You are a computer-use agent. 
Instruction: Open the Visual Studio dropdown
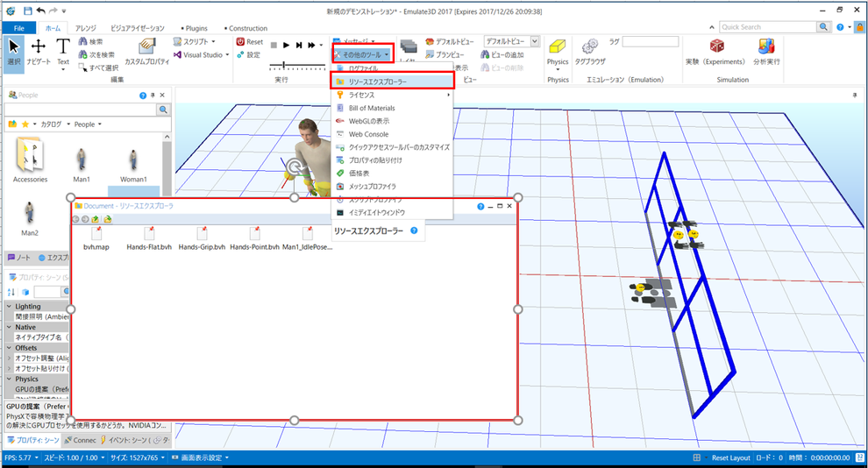(202, 54)
